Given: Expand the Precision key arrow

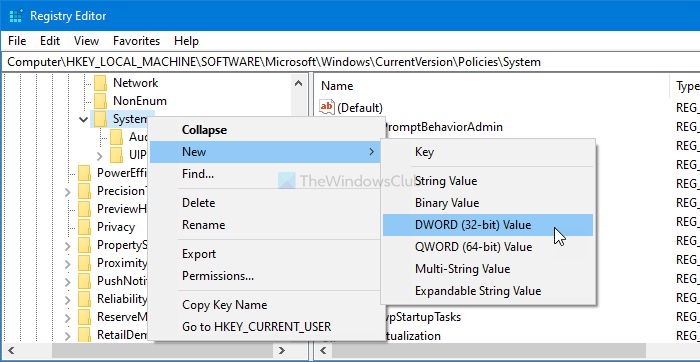Looking at the screenshot, I should click(x=67, y=192).
